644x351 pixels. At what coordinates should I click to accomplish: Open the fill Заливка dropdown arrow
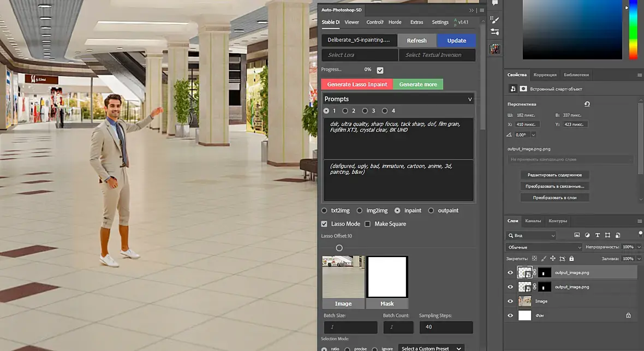[639, 259]
